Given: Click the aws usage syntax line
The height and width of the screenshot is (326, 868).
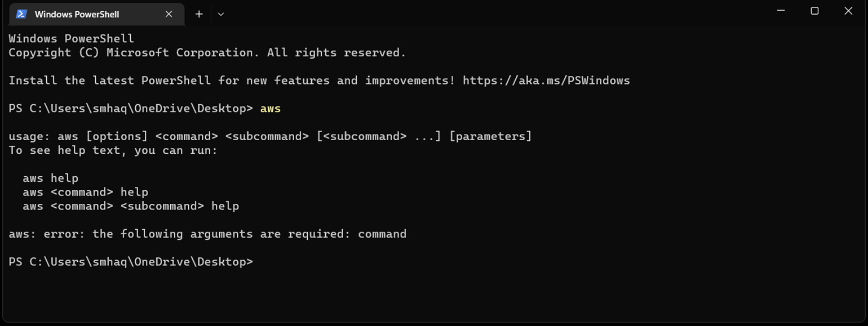Looking at the screenshot, I should [x=270, y=136].
